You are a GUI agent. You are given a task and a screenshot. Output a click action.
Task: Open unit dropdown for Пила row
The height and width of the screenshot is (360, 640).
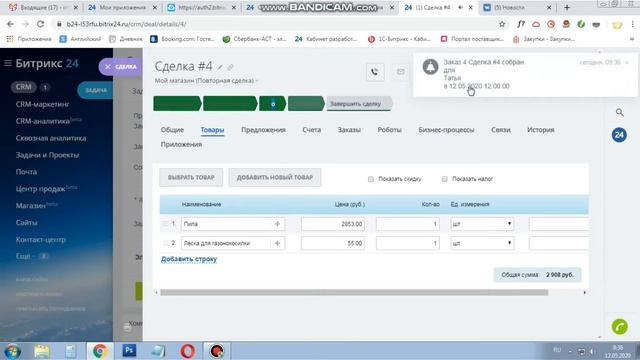pyautogui.click(x=482, y=224)
